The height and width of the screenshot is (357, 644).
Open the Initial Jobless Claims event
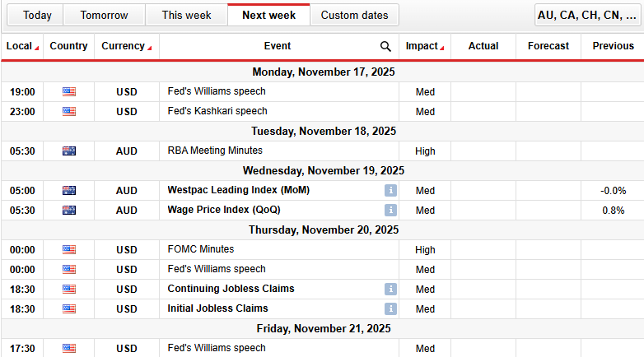point(217,308)
